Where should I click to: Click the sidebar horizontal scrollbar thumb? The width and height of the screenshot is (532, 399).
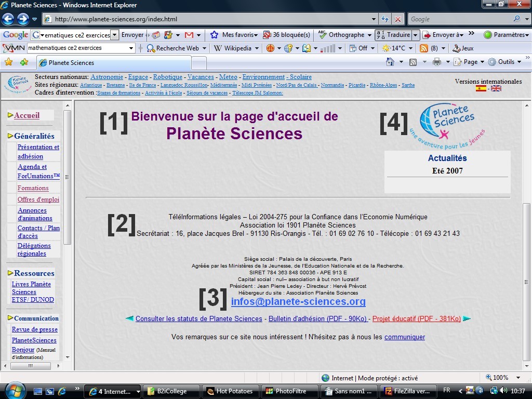coord(31,366)
